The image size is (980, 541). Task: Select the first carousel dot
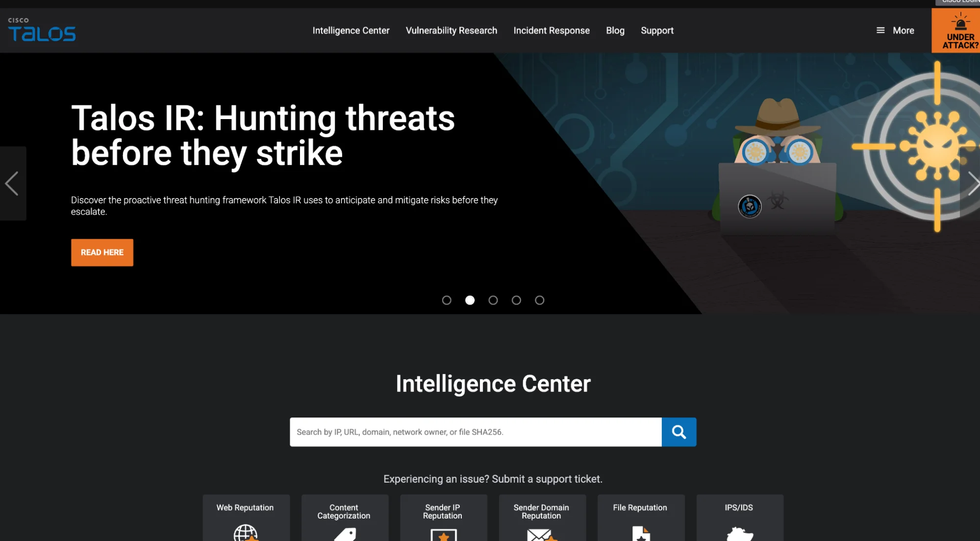pyautogui.click(x=446, y=300)
